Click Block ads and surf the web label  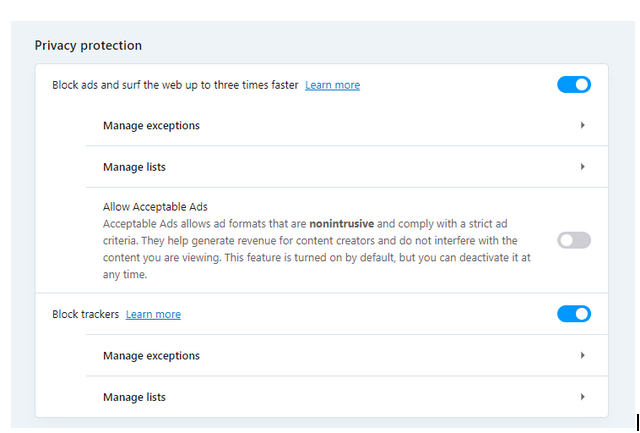(x=175, y=85)
